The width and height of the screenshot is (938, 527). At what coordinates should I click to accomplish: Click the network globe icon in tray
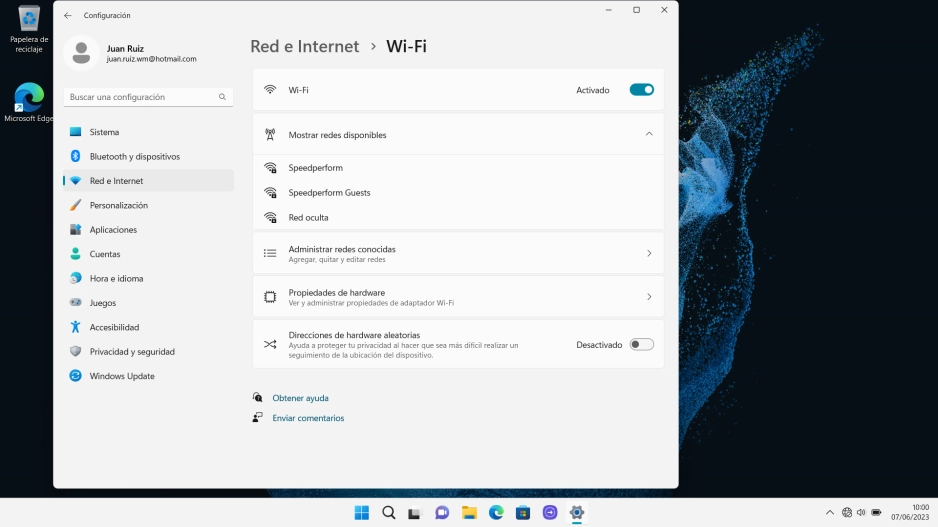tap(846, 513)
